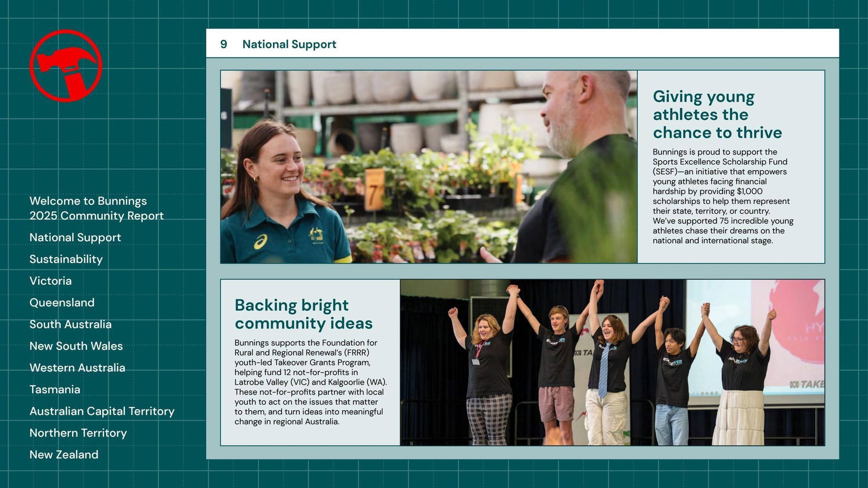Open the Sustainability section
The image size is (868, 488).
click(66, 259)
